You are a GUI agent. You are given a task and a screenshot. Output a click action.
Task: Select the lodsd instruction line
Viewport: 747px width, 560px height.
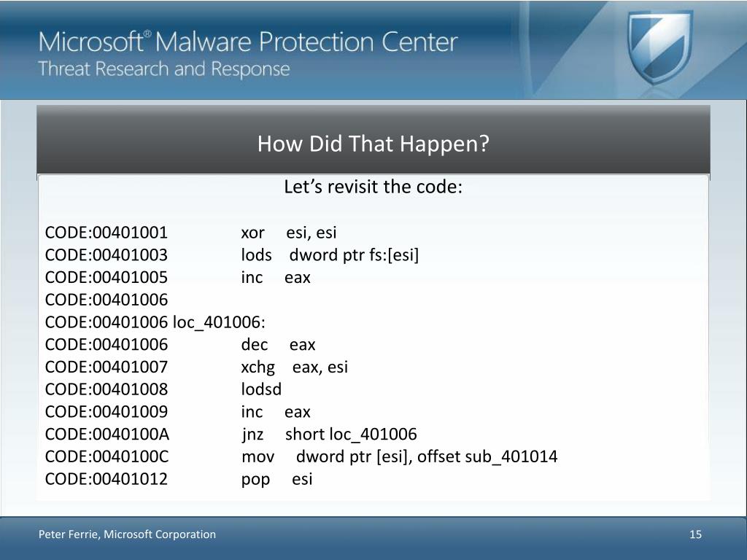pyautogui.click(x=163, y=389)
